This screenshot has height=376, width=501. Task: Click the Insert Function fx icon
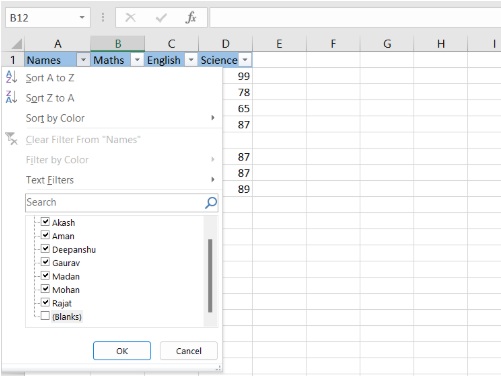point(191,17)
